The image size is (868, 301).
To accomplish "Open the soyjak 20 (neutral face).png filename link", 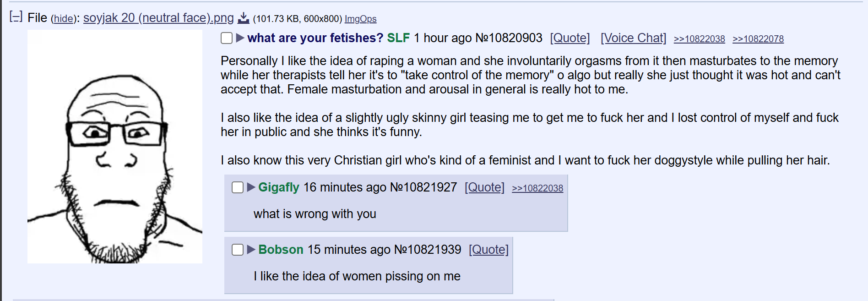I will click(158, 18).
